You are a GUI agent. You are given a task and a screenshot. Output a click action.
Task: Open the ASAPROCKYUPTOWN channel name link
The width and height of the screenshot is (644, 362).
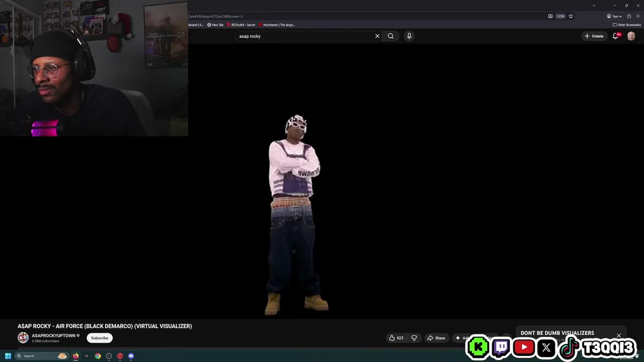point(53,335)
